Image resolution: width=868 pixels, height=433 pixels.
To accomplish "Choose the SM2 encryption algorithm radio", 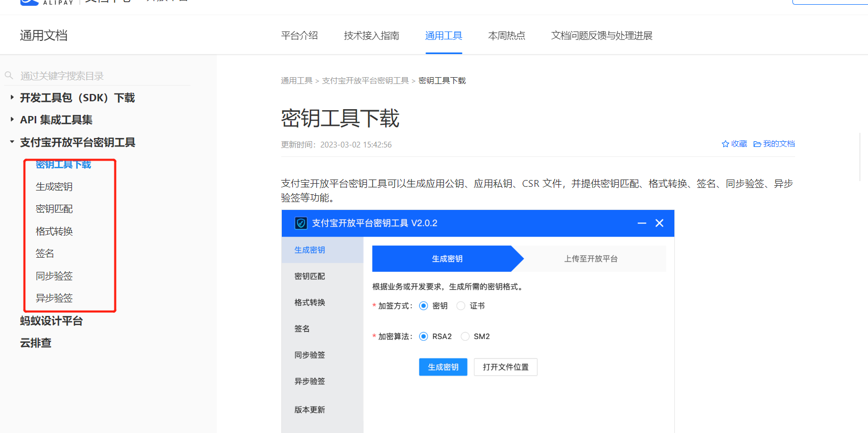I will coord(465,336).
